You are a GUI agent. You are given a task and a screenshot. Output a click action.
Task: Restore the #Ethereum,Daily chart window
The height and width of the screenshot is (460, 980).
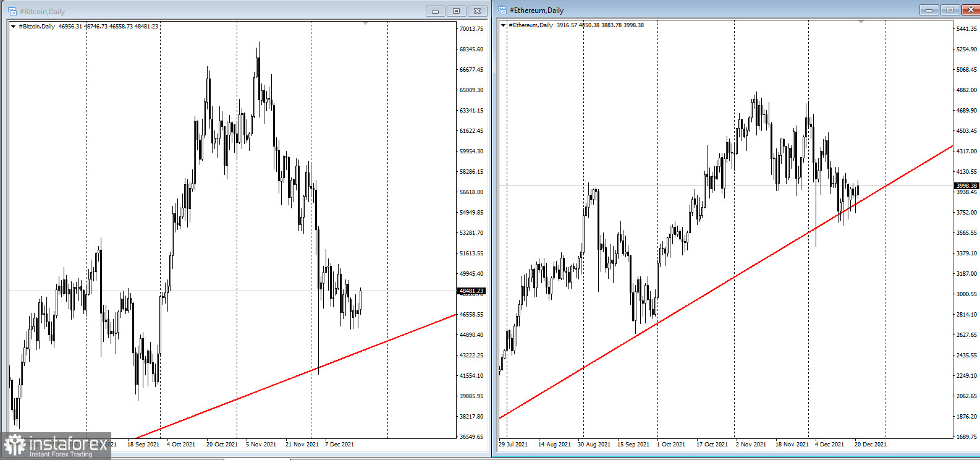click(950, 10)
